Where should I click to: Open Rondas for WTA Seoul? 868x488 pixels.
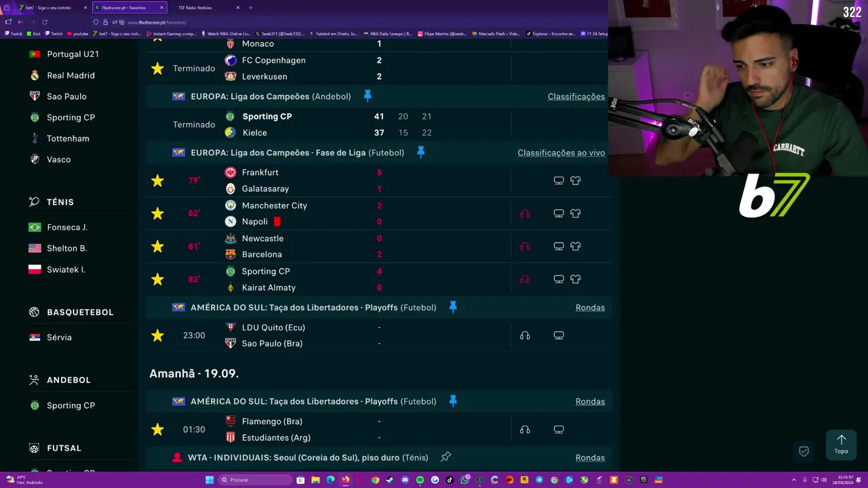590,457
